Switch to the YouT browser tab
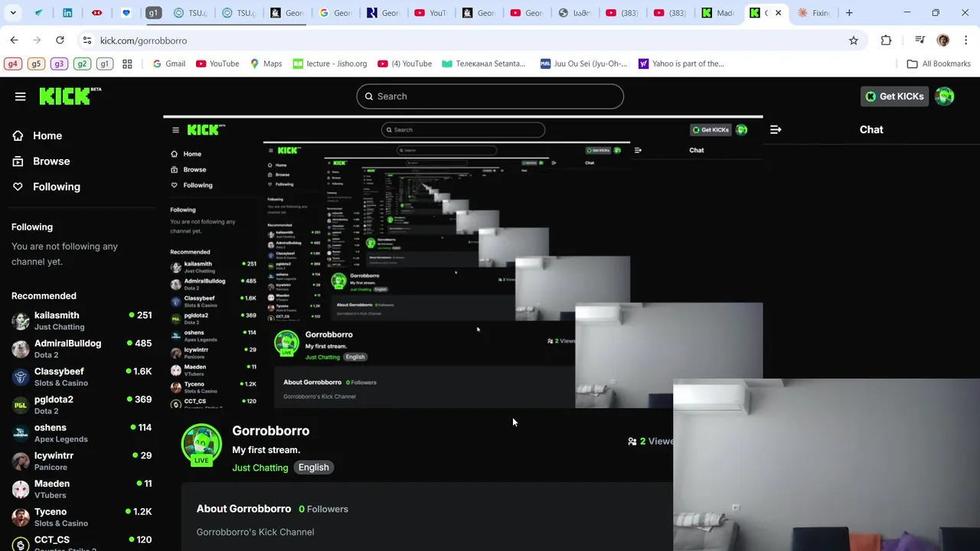Screen dimensions: 980x551 point(430,13)
